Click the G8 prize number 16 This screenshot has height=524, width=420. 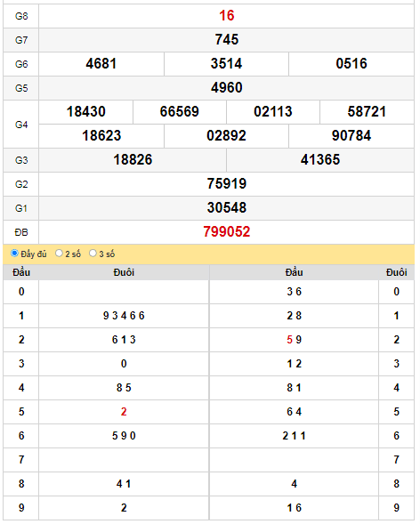tap(227, 16)
